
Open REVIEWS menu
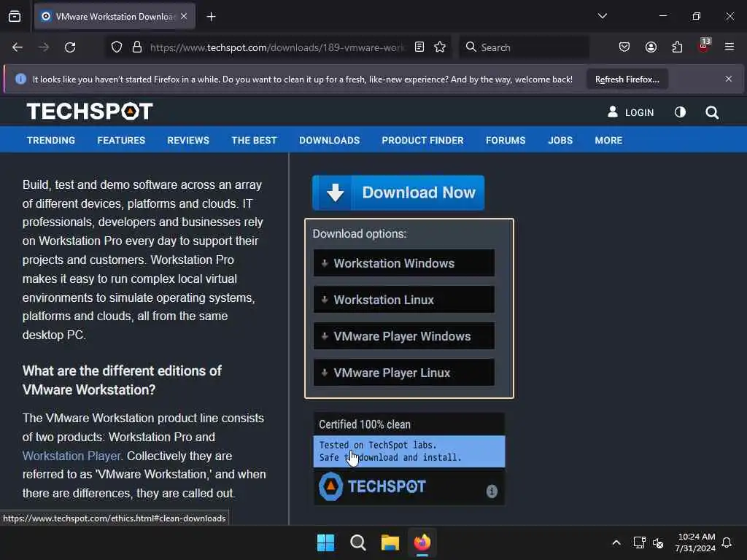click(188, 141)
